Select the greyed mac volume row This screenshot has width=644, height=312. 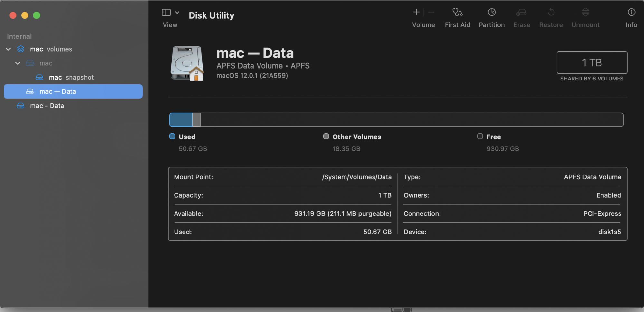pos(73,63)
